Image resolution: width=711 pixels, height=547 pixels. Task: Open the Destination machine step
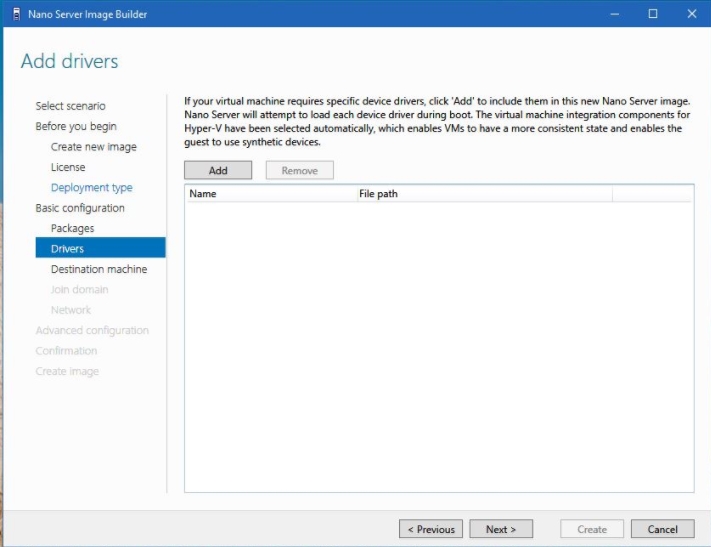click(99, 269)
